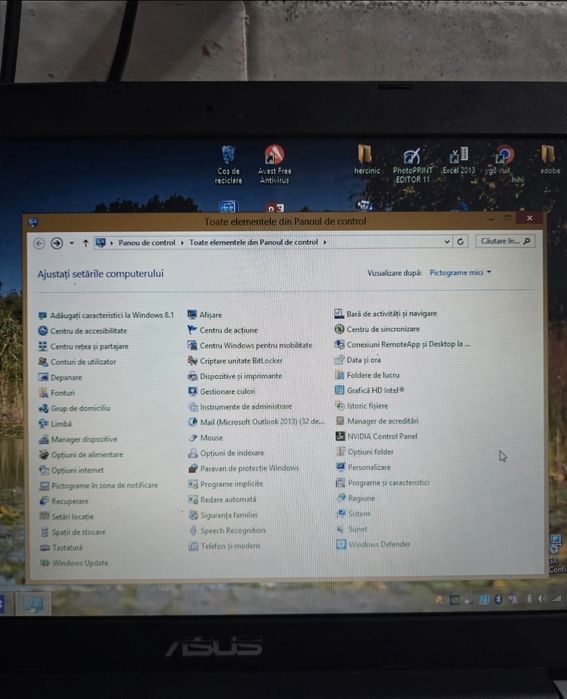Expand chevron after Panou de control breadcrumb
567x699 pixels.
click(182, 243)
